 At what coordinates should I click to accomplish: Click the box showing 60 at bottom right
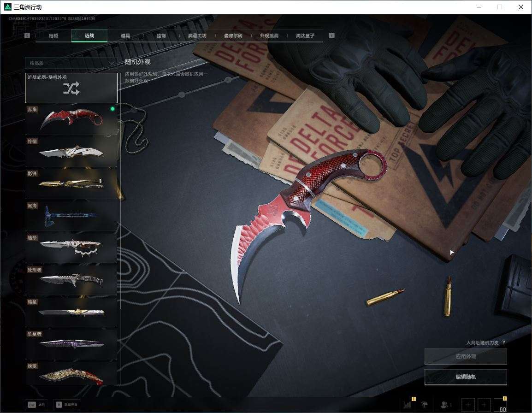pos(501,405)
